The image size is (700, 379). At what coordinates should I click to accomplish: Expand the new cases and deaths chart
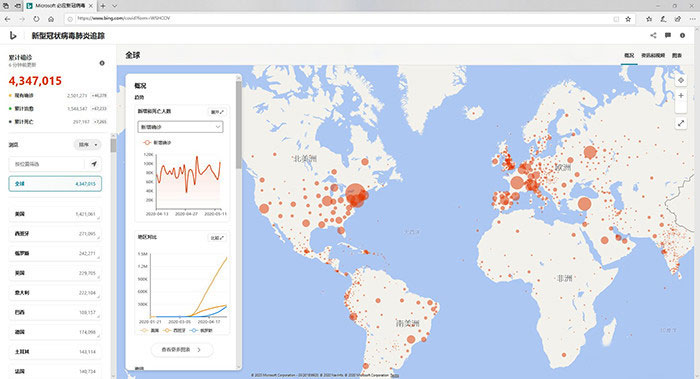[217, 112]
